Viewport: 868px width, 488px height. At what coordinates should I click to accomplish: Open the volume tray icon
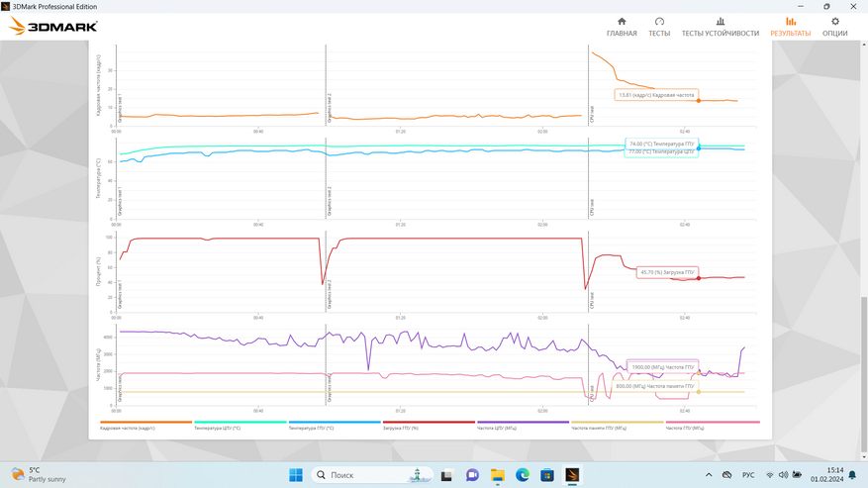click(783, 475)
